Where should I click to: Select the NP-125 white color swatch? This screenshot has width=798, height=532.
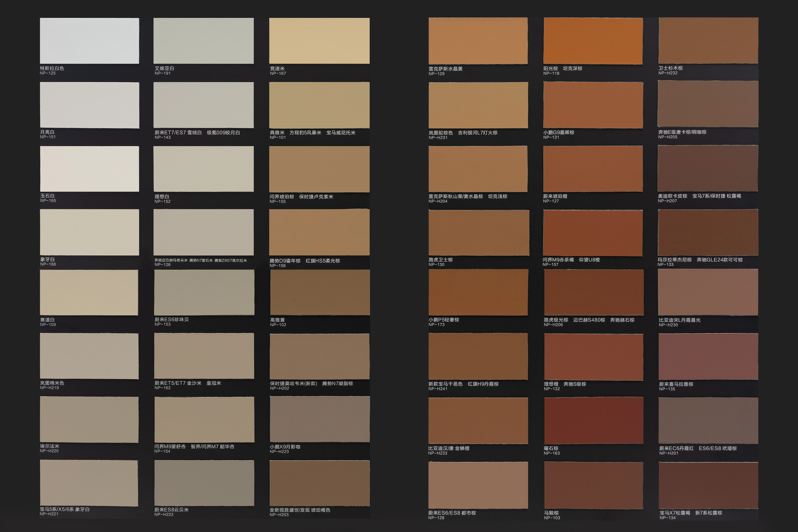pyautogui.click(x=90, y=41)
